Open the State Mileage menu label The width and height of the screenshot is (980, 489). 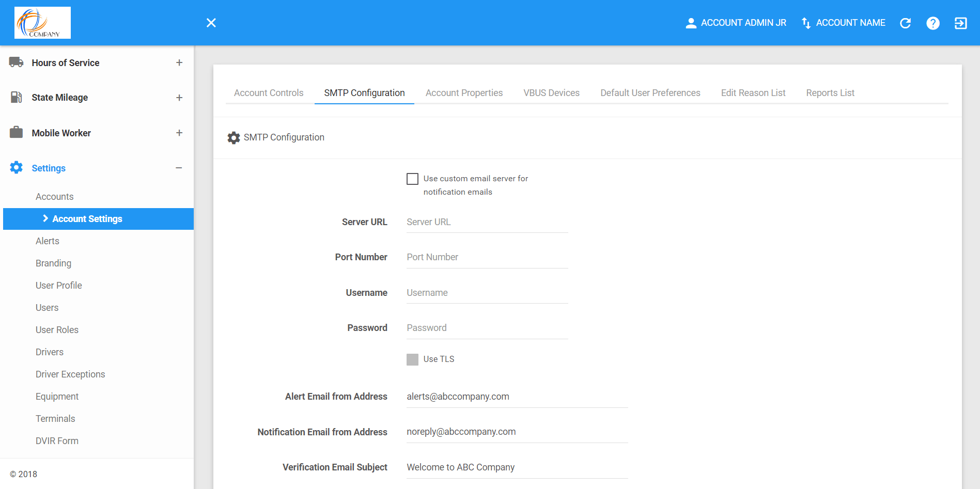[60, 98]
